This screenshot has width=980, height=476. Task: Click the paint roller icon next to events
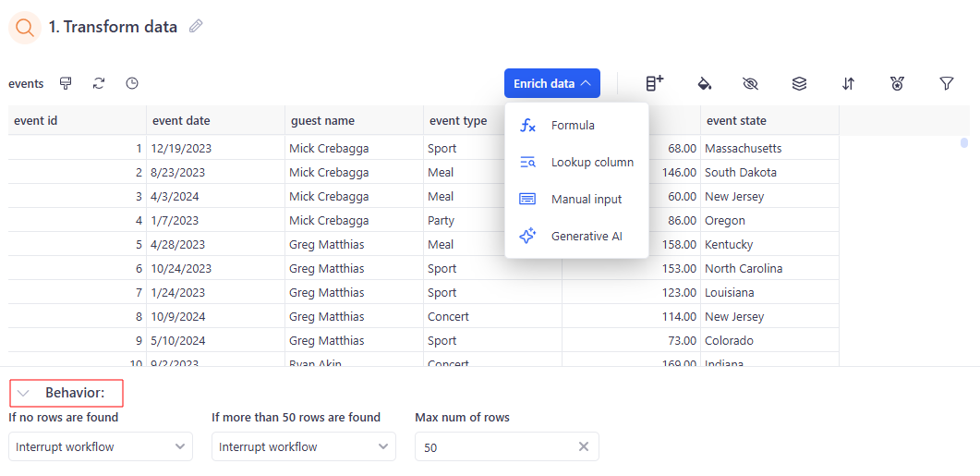(66, 83)
